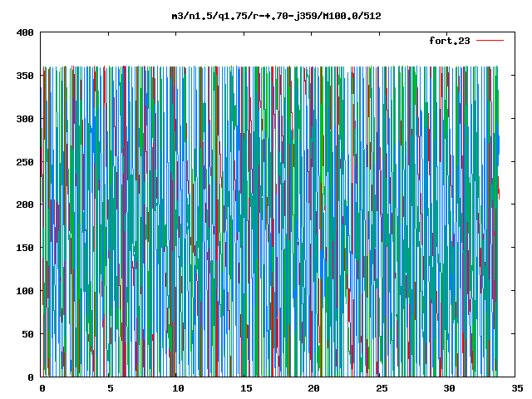
Task: Click the y-axis label 400
Action: tap(25, 32)
